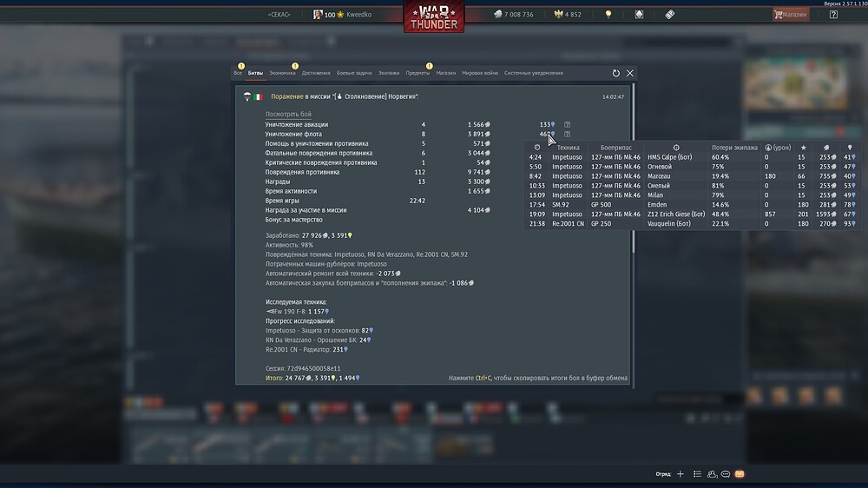Switch to the Все tab
This screenshot has width=868, height=488.
coord(238,73)
